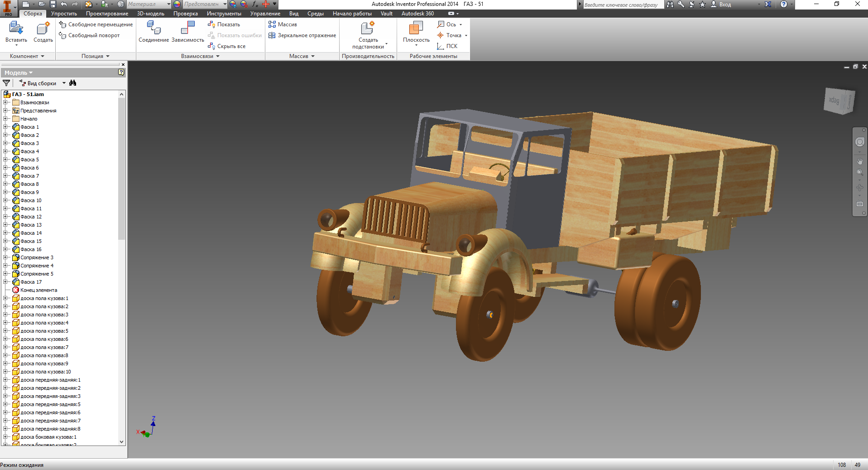Open Вид сборки dropdown arrow

[64, 83]
